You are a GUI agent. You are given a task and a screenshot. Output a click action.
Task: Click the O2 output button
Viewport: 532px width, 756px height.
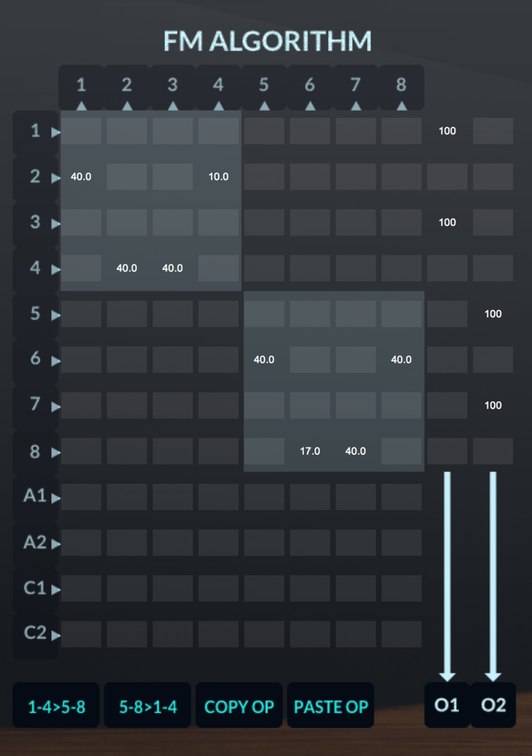click(x=493, y=705)
